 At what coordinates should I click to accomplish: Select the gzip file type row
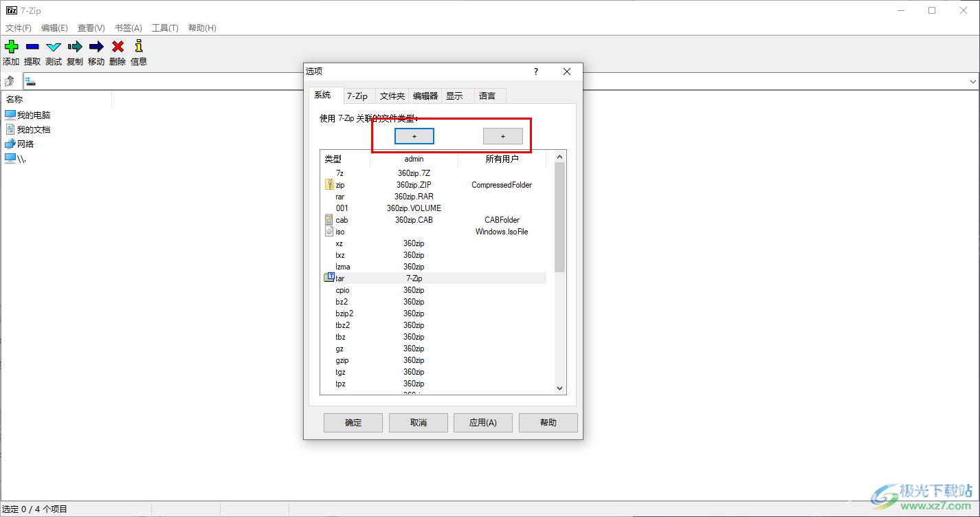tap(434, 360)
